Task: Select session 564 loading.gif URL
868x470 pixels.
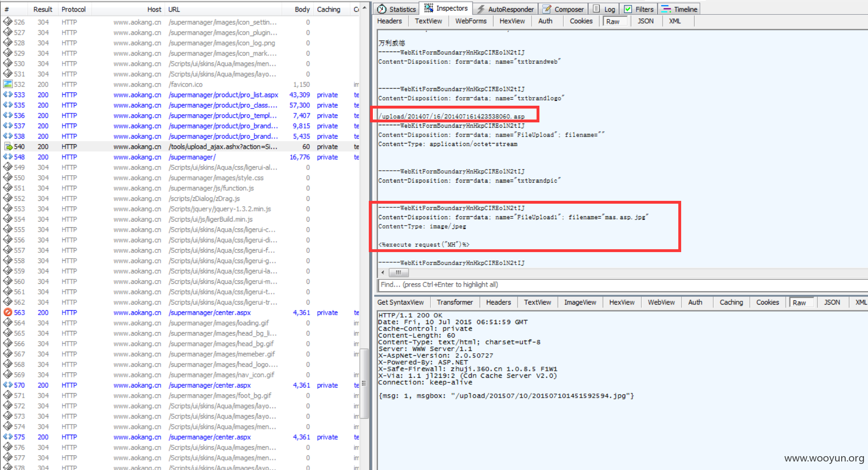Action: click(219, 323)
